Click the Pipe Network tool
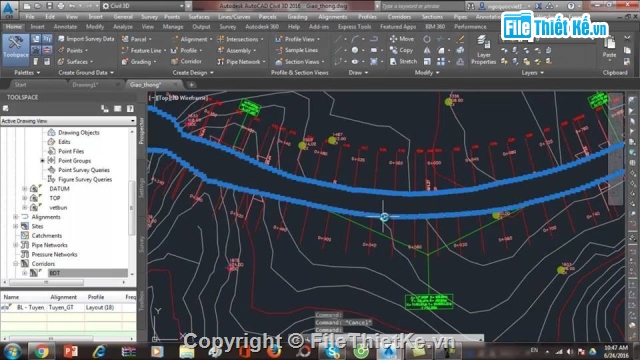Image resolution: width=640 pixels, height=360 pixels. tap(241, 62)
